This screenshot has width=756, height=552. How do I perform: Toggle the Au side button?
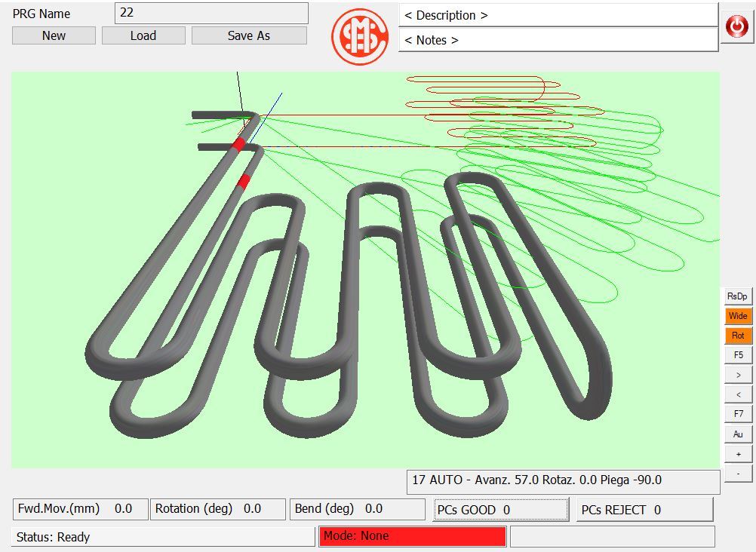click(x=738, y=434)
